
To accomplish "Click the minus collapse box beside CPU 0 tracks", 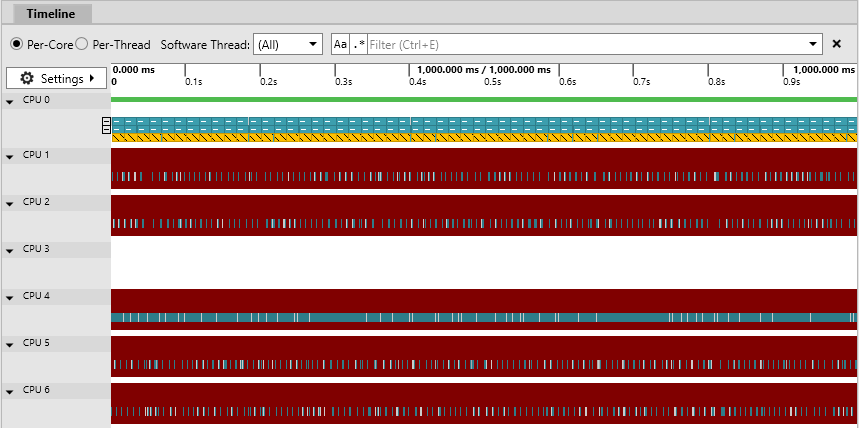I will pyautogui.click(x=107, y=125).
